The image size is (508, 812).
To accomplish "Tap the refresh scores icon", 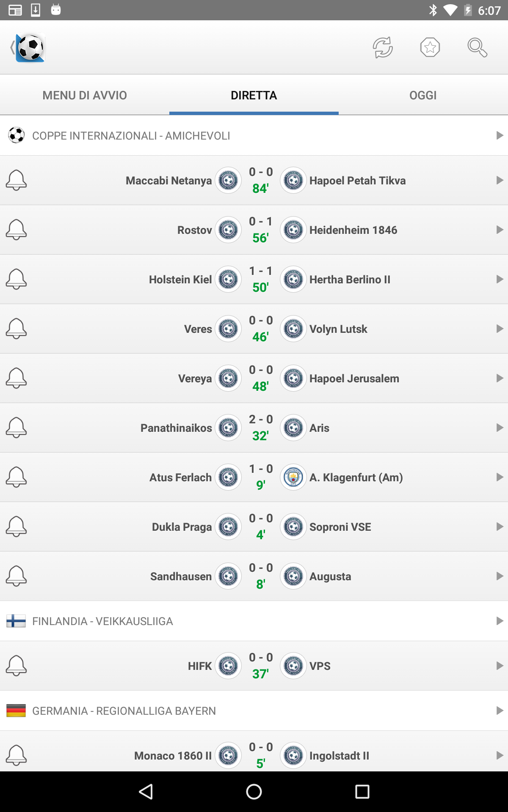I will click(383, 47).
